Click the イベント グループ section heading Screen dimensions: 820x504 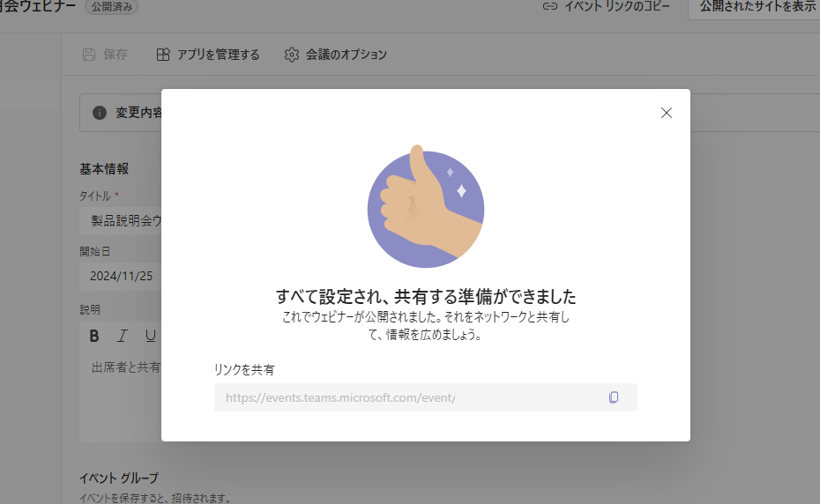point(119,478)
